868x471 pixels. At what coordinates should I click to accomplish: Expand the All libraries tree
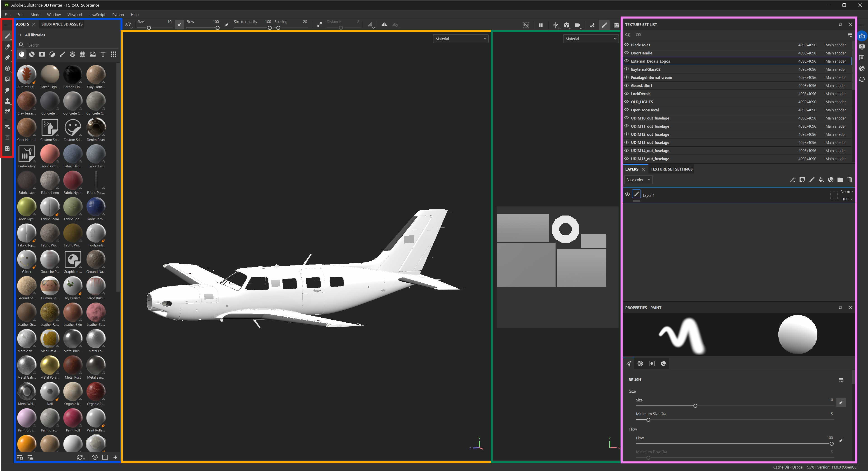click(21, 35)
